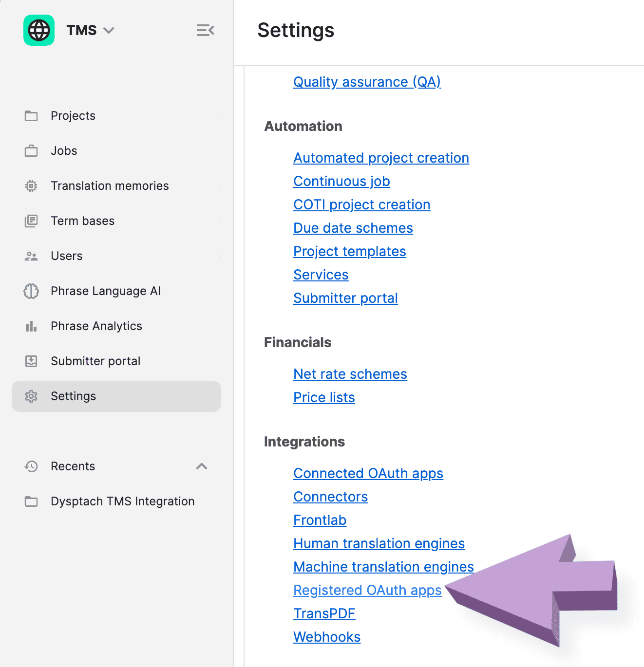The image size is (644, 667).
Task: Open COTI project creation link
Action: [361, 204]
